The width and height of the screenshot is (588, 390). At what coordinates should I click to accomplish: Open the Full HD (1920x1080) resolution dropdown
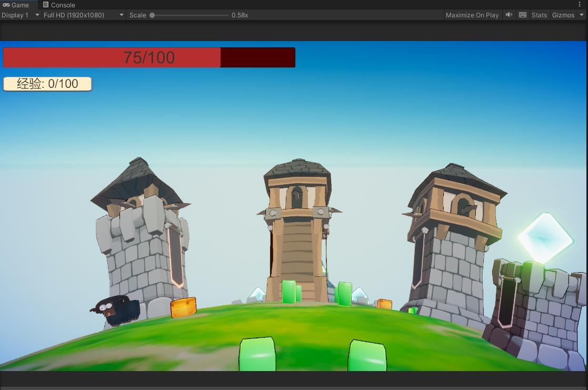pyautogui.click(x=83, y=15)
